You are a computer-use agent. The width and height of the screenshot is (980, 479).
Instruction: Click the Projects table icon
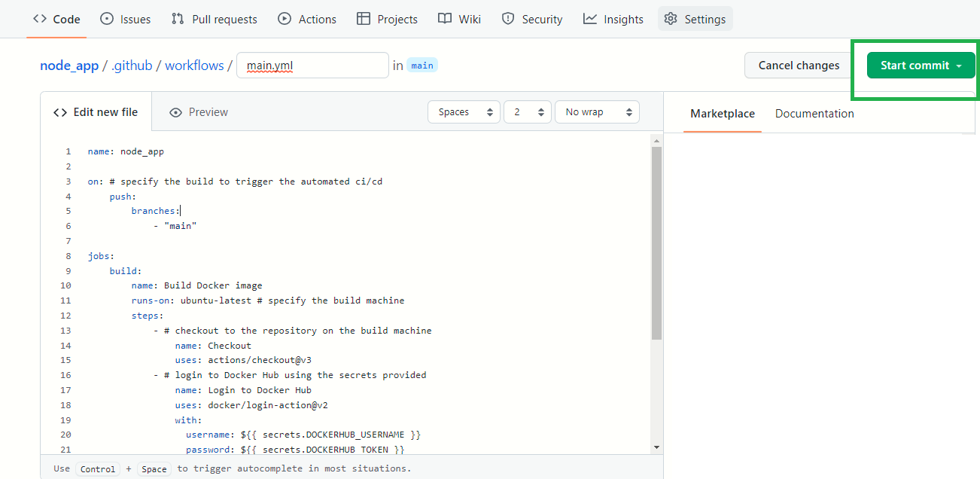pos(364,19)
